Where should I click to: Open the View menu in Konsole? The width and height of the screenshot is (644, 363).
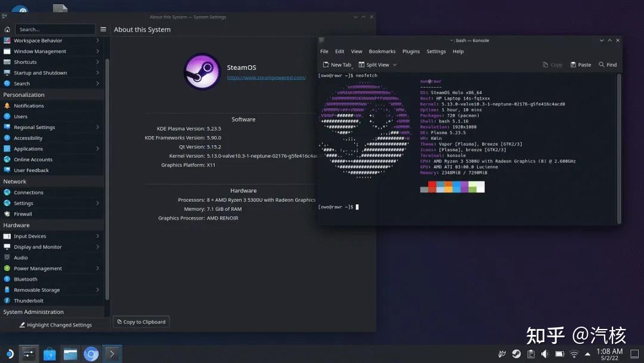pos(357,51)
